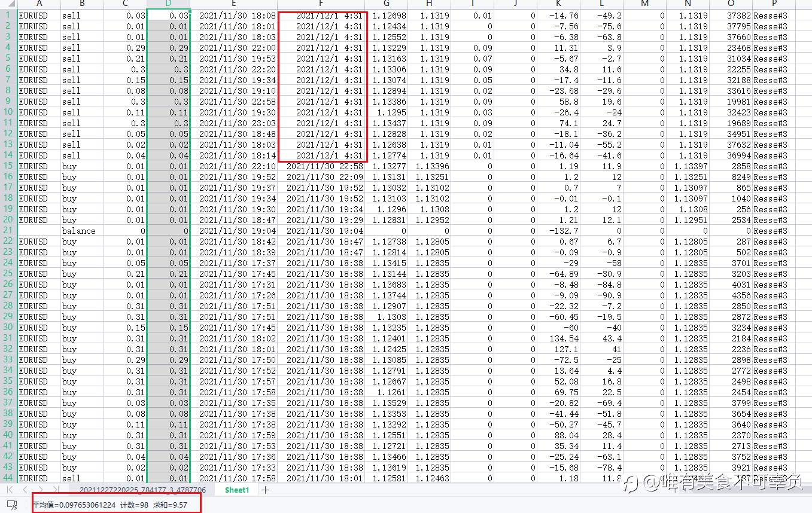
Task: Select the date cell 2021/11/30 23:03
Action: tap(234, 123)
